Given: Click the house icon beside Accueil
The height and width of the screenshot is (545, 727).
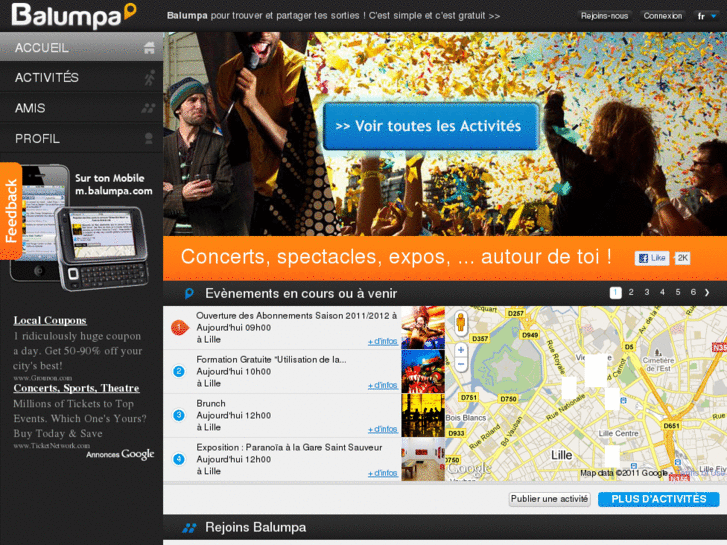Looking at the screenshot, I should point(149,47).
